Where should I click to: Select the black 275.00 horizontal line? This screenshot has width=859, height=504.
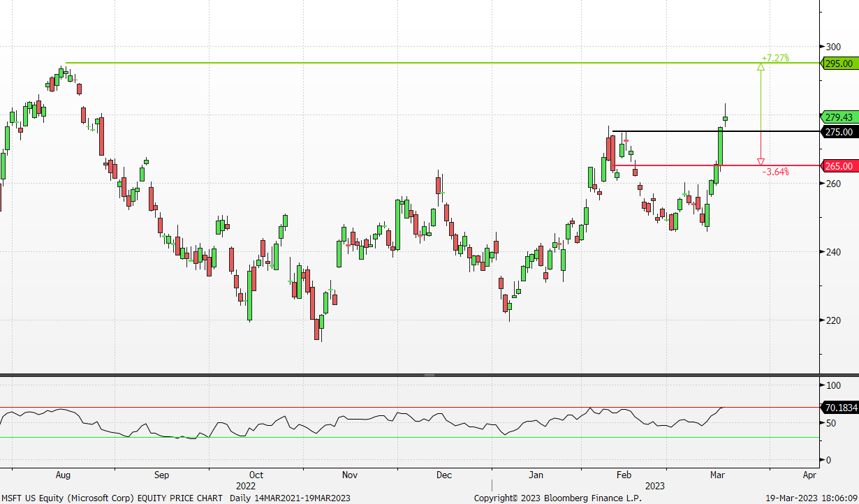(715, 131)
